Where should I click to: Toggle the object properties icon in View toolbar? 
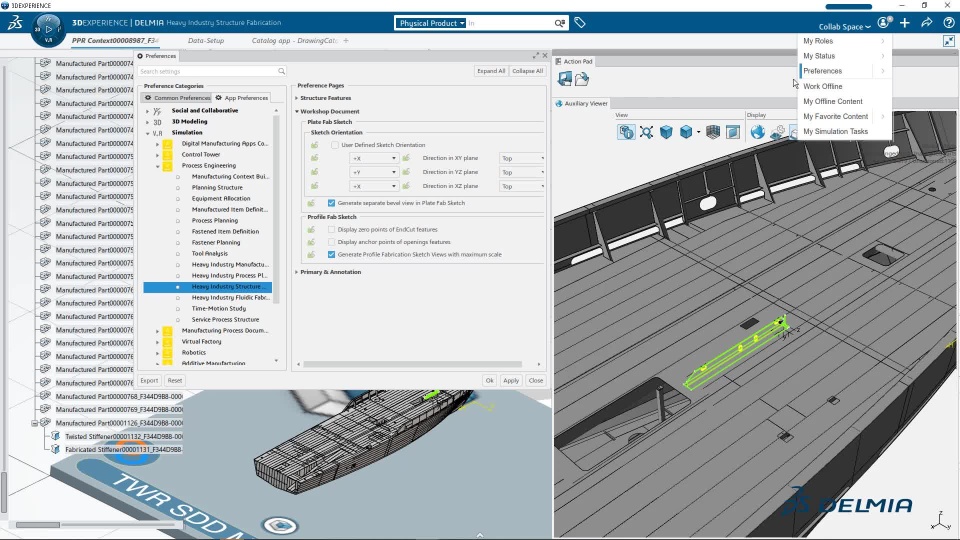pos(626,132)
